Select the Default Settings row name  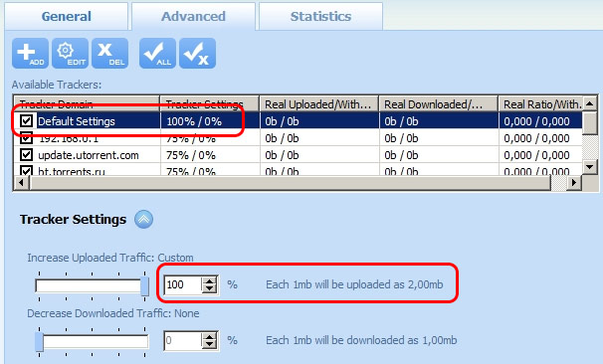coord(77,121)
